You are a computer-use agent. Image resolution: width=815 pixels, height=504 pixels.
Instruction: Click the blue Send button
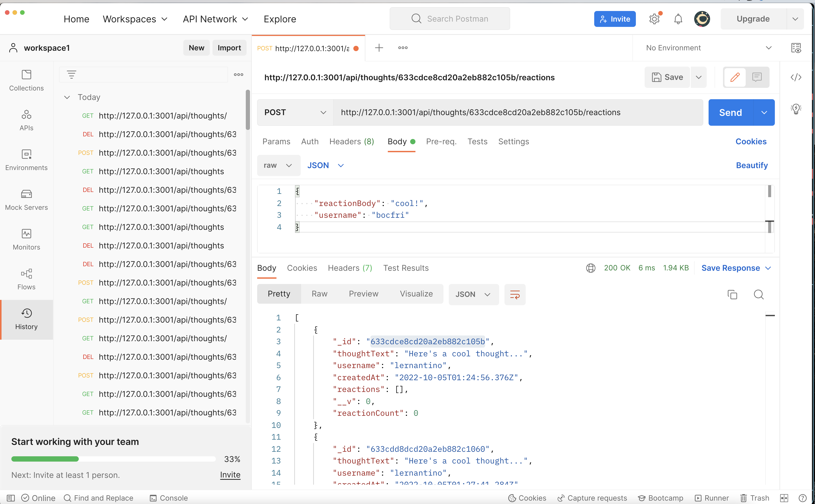coord(730,112)
